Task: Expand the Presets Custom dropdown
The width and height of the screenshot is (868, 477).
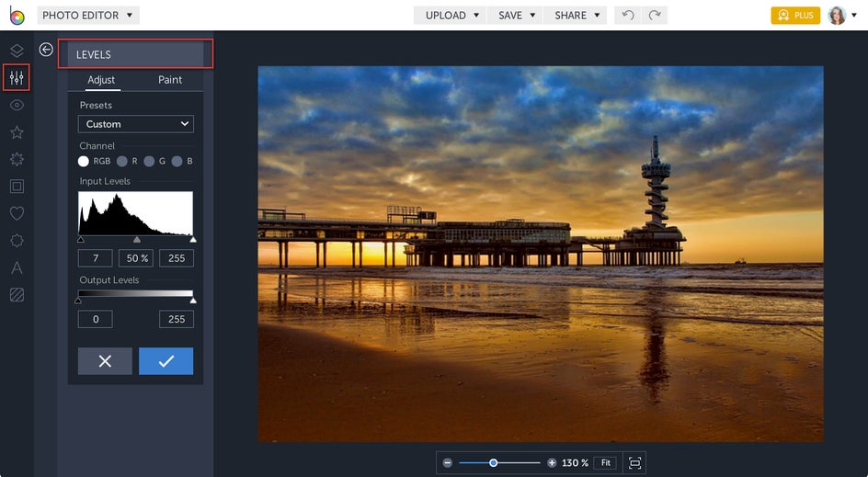Action: [136, 124]
